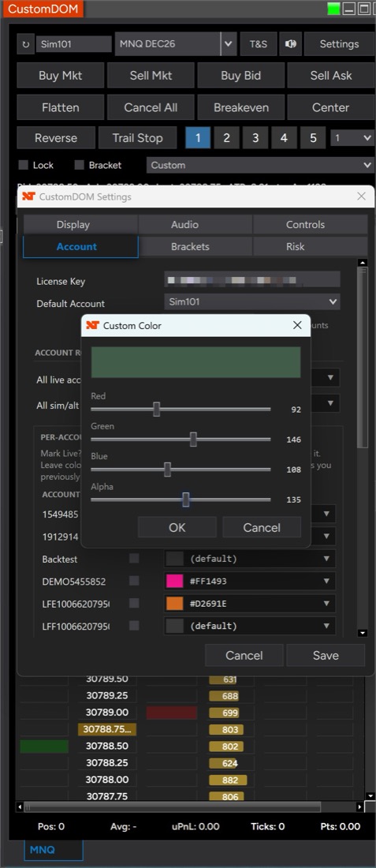Click Cancel in CustomDOM Settings footer
The height and width of the screenshot is (868, 376).
point(244,656)
